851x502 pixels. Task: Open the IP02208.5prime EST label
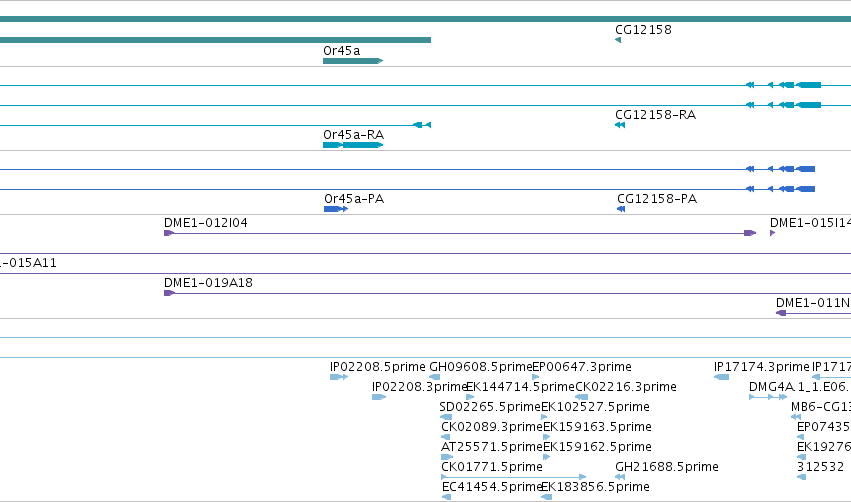tap(378, 367)
